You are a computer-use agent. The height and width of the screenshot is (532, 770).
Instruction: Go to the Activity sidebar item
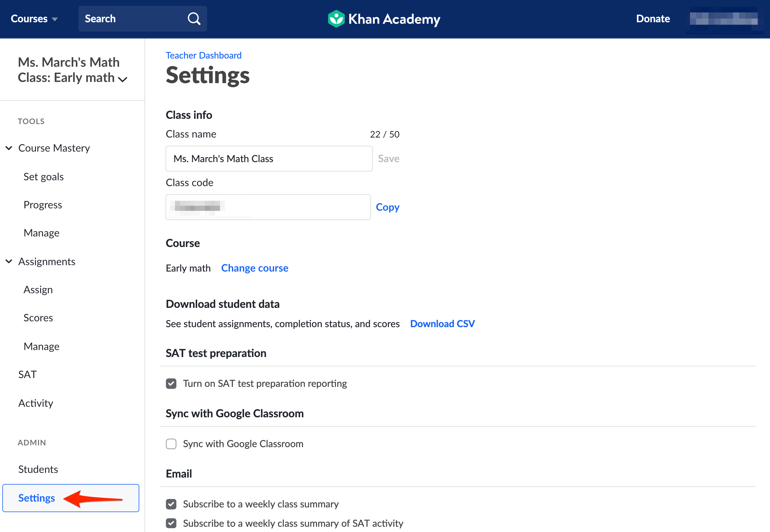coord(36,403)
